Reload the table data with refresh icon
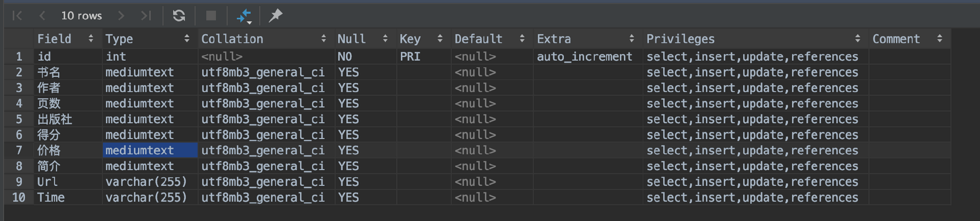This screenshot has height=221, width=980. pos(179,16)
